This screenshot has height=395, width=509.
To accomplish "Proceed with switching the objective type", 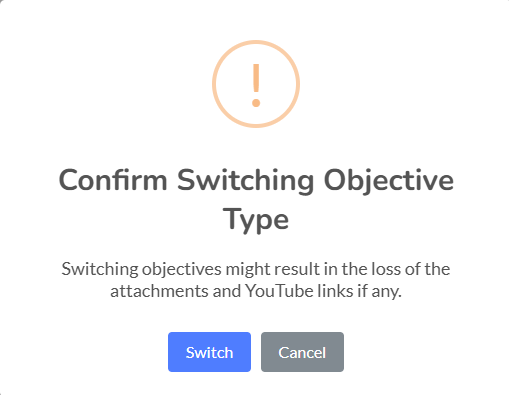I will (x=209, y=352).
